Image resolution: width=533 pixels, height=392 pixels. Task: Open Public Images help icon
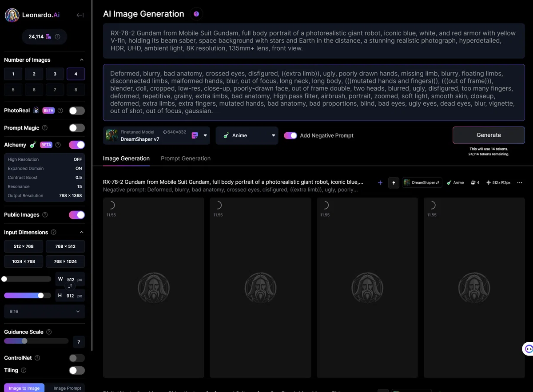[x=44, y=215]
